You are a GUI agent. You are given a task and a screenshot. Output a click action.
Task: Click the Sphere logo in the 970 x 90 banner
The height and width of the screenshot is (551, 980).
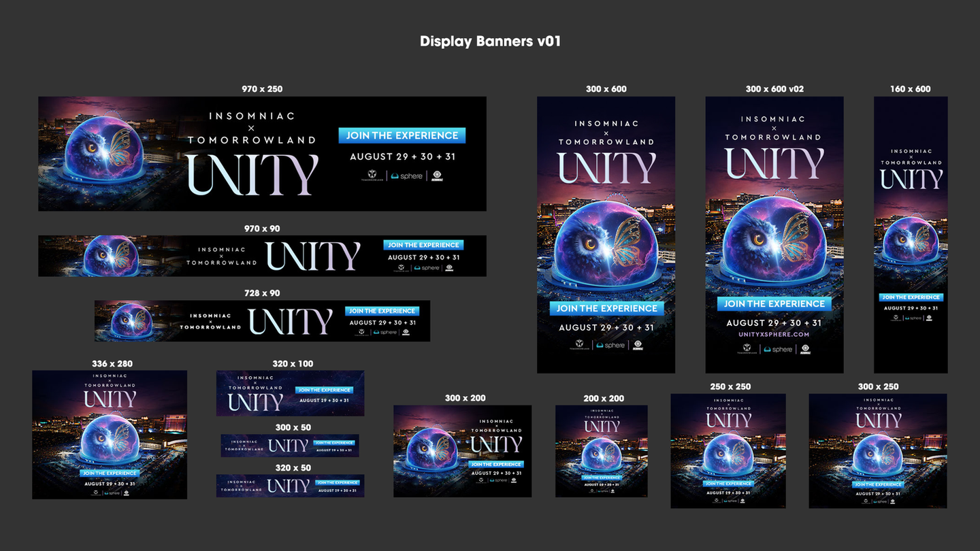tap(427, 268)
